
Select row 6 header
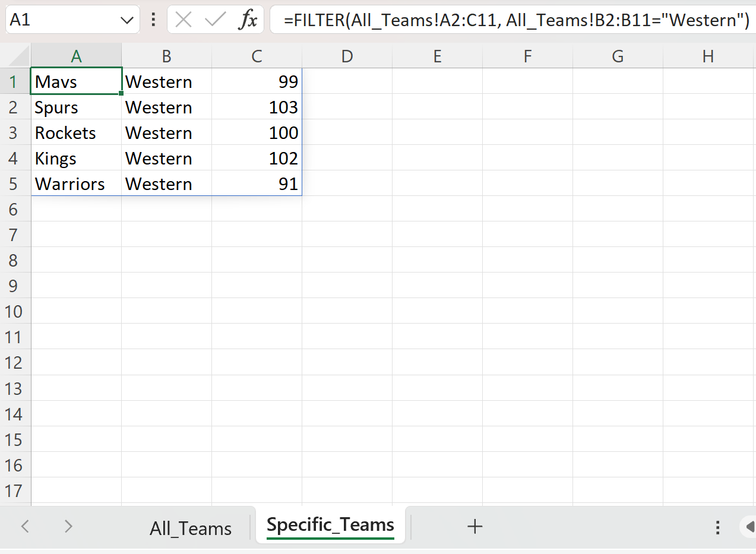click(15, 209)
